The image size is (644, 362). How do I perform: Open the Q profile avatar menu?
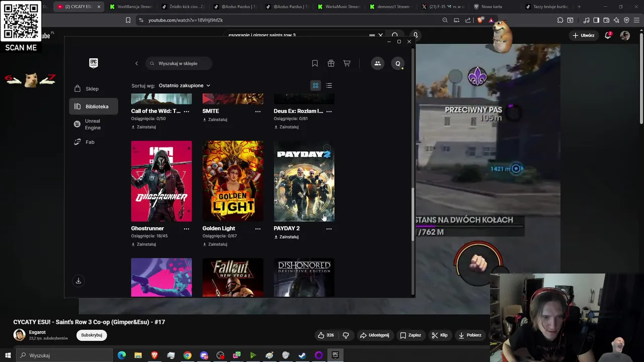click(x=397, y=63)
